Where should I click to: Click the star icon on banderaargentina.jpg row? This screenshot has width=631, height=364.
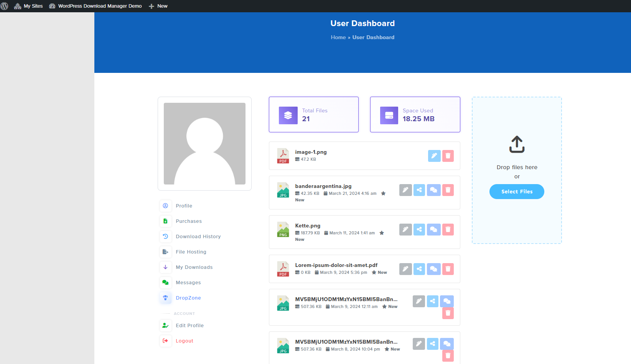[383, 194]
